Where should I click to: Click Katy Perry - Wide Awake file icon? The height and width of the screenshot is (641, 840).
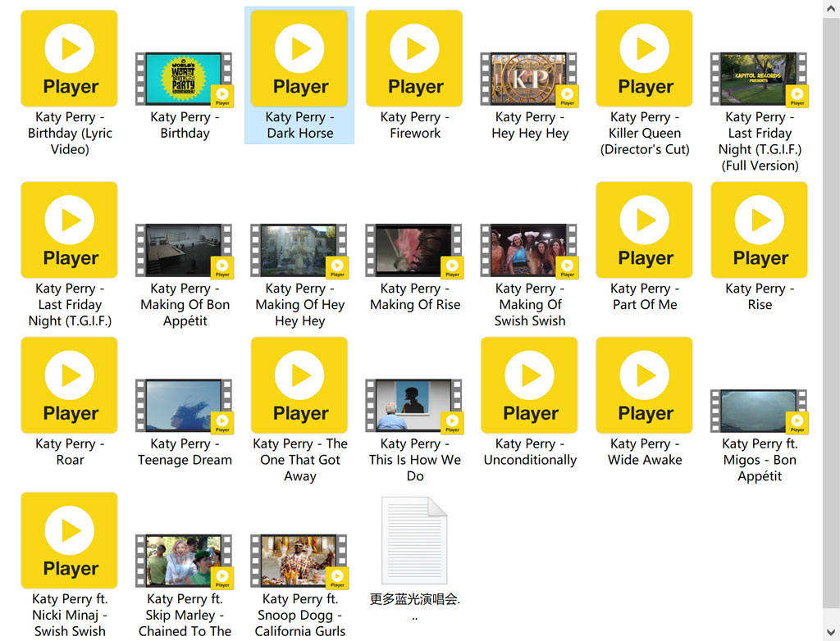coord(644,385)
